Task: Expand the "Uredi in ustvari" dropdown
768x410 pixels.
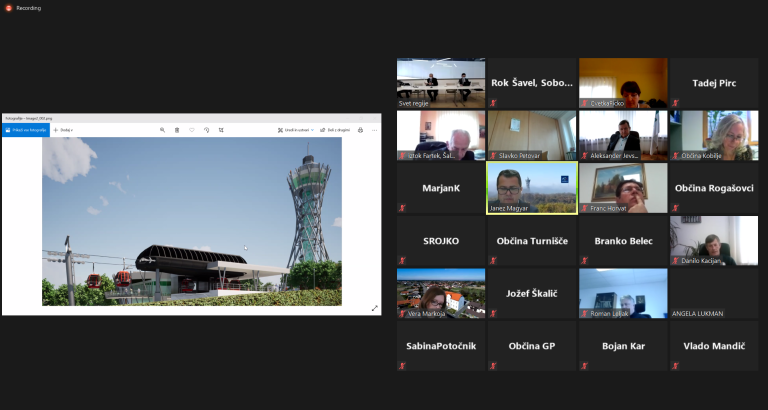Action: point(297,130)
